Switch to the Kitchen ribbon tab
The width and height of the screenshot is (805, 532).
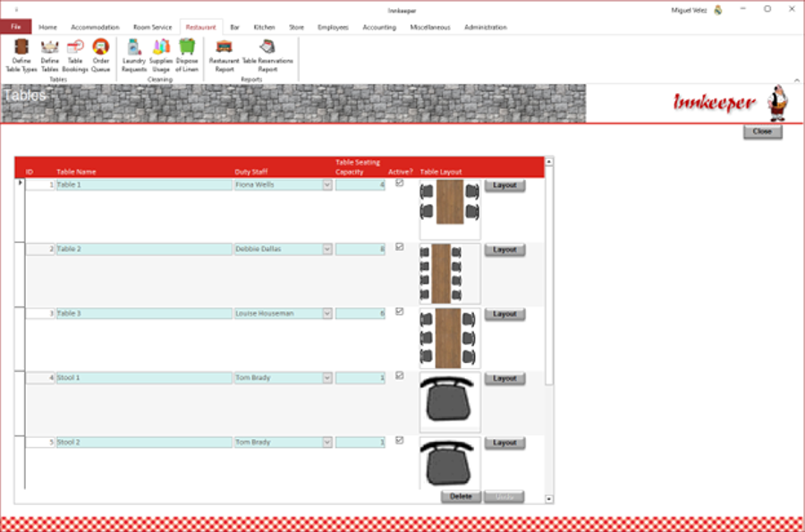pos(265,27)
